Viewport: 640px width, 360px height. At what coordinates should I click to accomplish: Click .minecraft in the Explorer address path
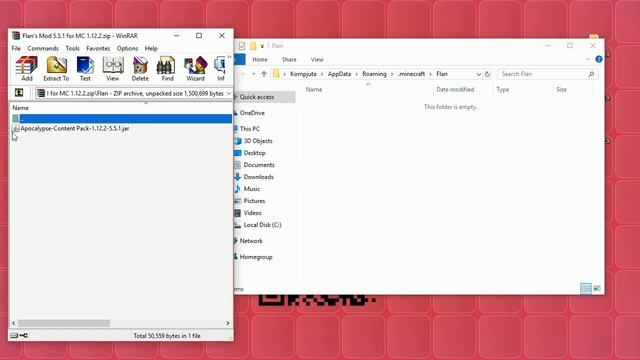coord(411,74)
